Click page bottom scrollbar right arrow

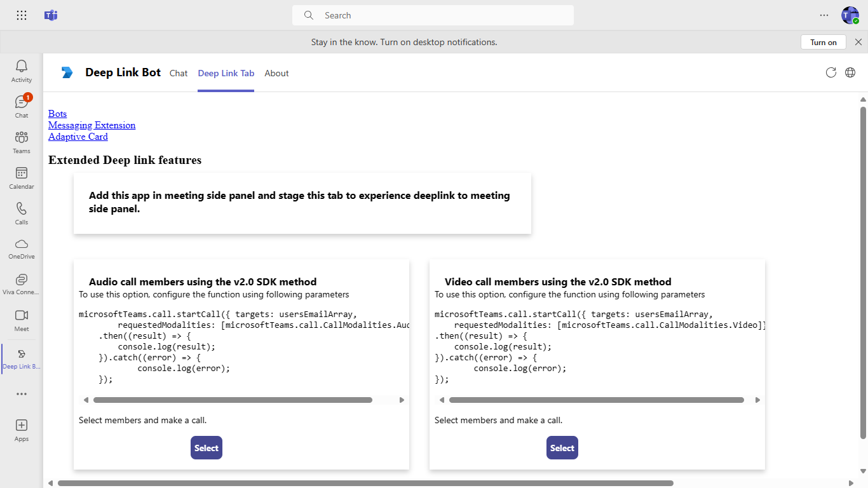click(x=851, y=483)
